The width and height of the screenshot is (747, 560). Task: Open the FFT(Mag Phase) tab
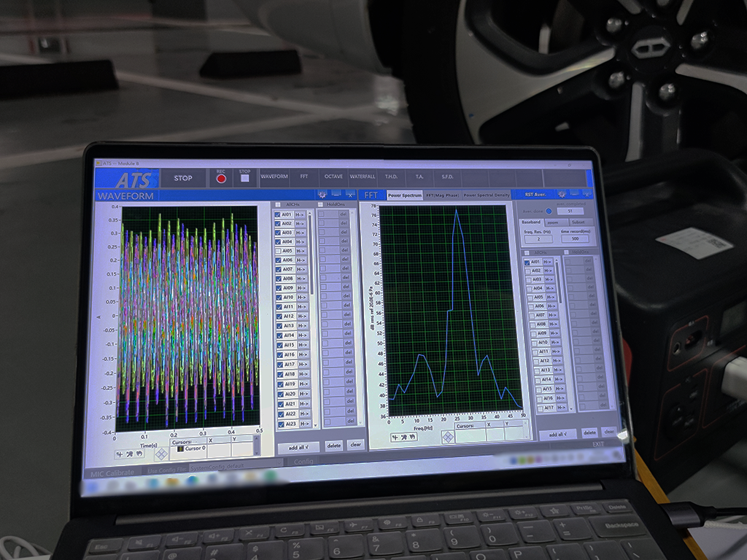click(443, 195)
